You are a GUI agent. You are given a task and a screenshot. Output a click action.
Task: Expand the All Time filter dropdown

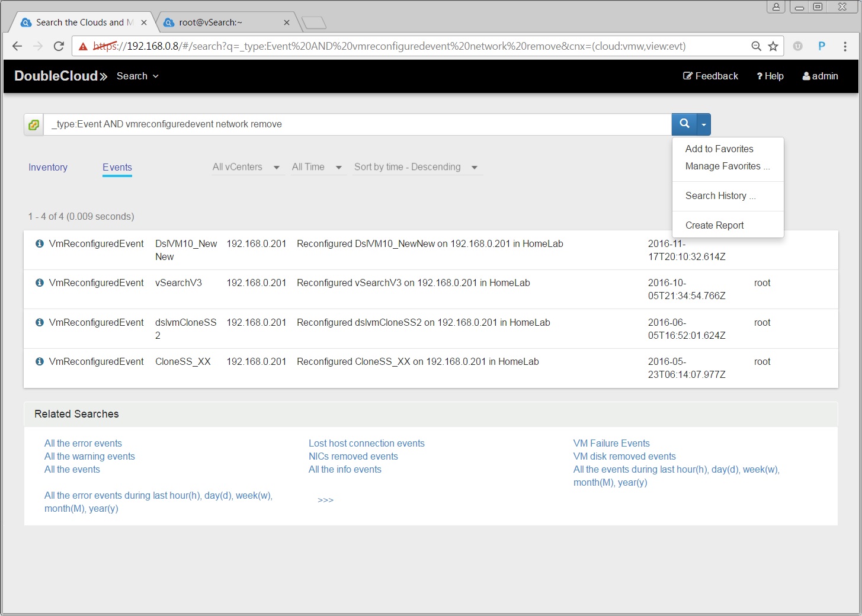(x=316, y=167)
